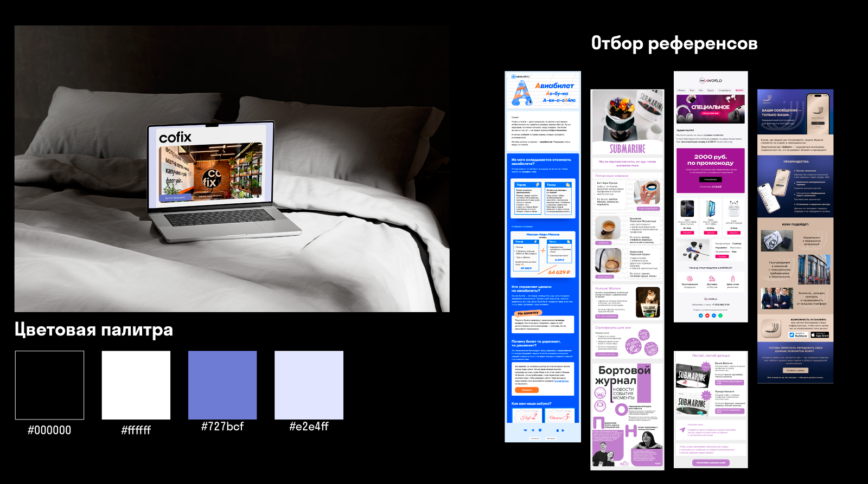Click the RuStore badge in the dark messenger email

coord(798,335)
